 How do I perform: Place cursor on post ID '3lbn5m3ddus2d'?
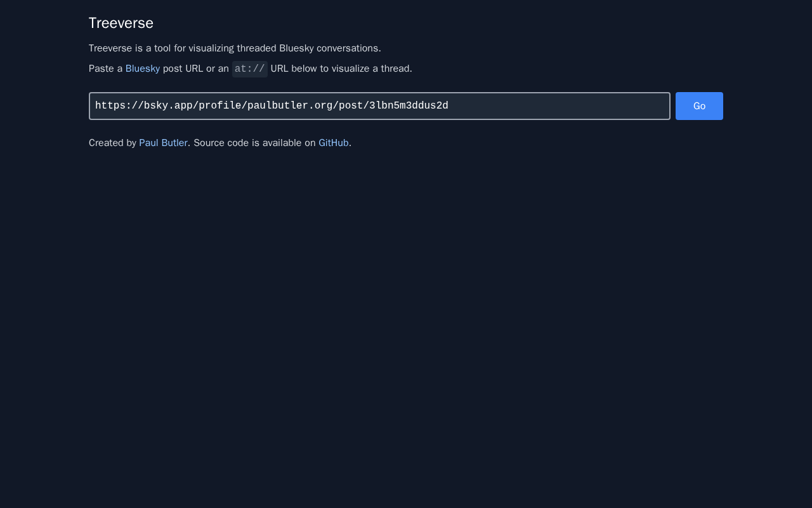[409, 106]
